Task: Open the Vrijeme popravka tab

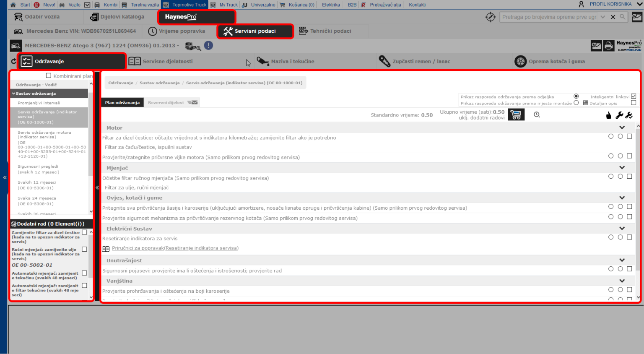Action: 177,31
